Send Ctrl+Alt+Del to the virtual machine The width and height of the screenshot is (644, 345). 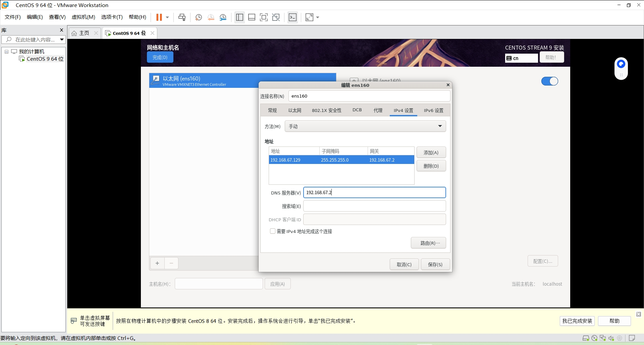pos(182,17)
